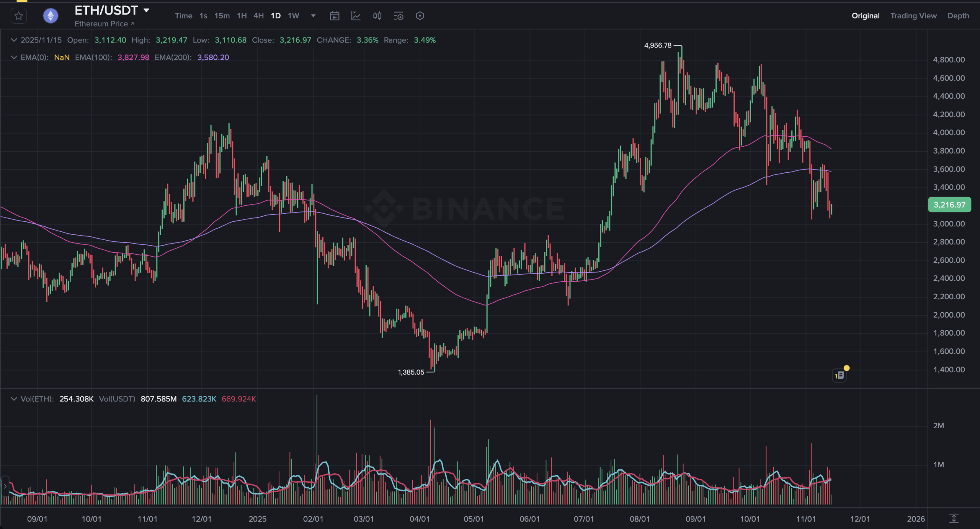Switch chart interval to 4H
The width and height of the screenshot is (980, 529).
coord(258,16)
